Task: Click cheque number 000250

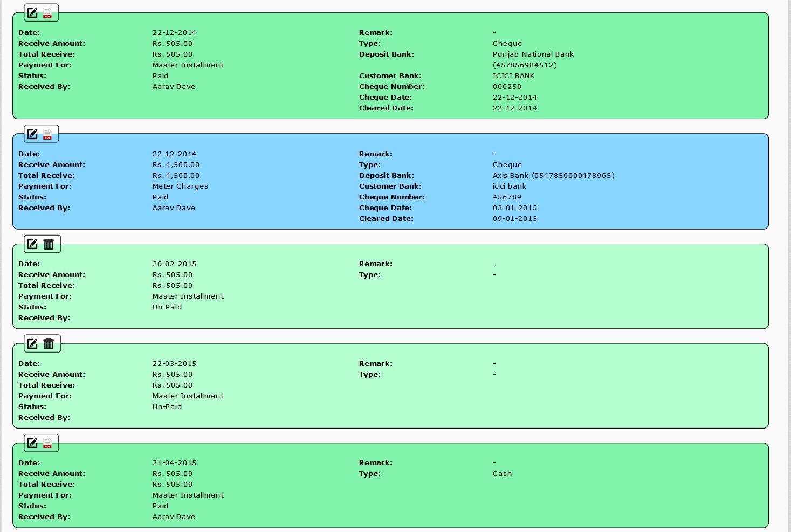Action: (x=507, y=87)
